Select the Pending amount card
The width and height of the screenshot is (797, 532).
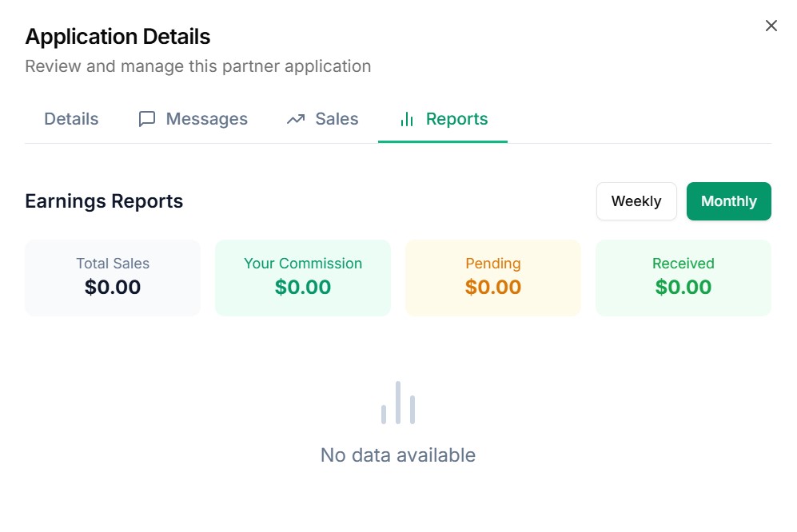493,277
